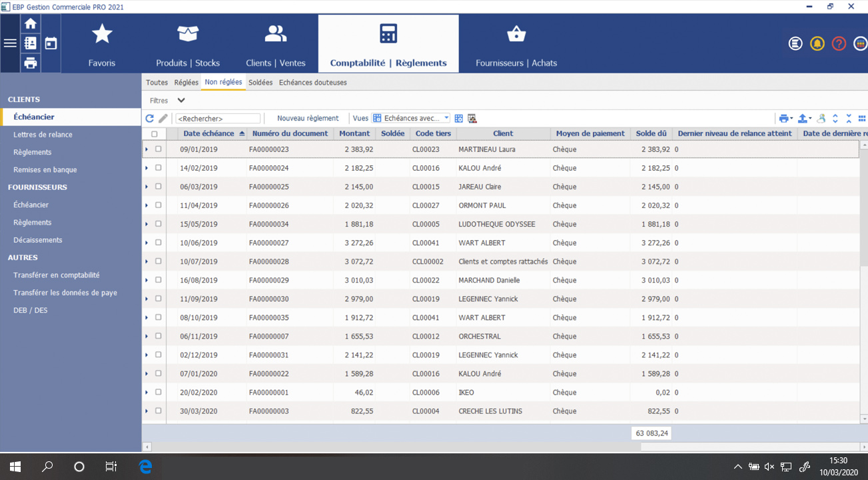Click vertical scrollbar down arrow
The image size is (868, 480).
pos(864,419)
